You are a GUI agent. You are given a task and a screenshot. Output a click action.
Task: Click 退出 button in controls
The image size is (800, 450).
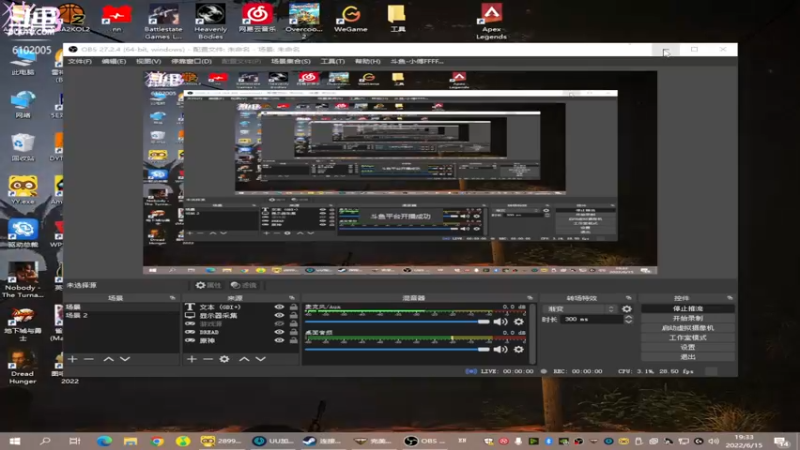(688, 357)
